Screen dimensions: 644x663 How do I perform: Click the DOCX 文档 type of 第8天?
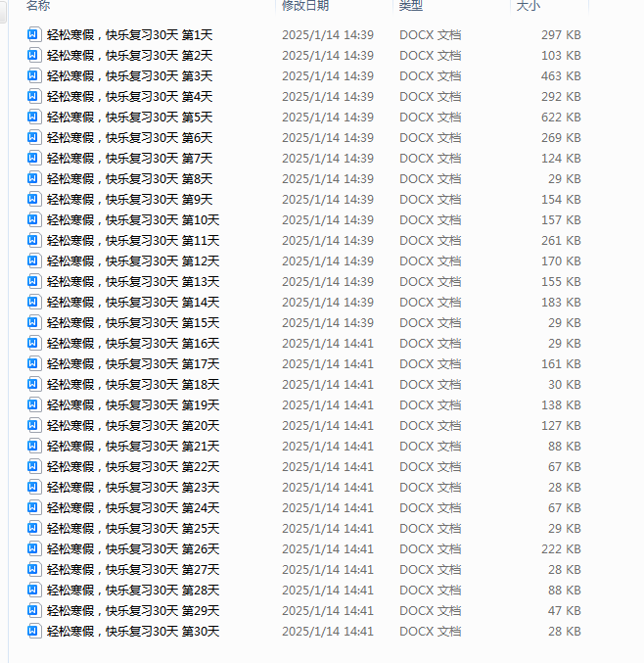(431, 179)
